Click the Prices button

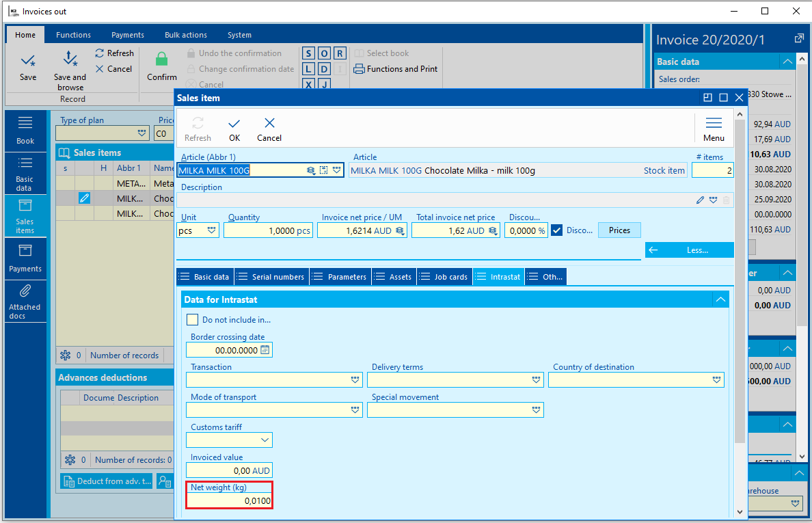(619, 230)
